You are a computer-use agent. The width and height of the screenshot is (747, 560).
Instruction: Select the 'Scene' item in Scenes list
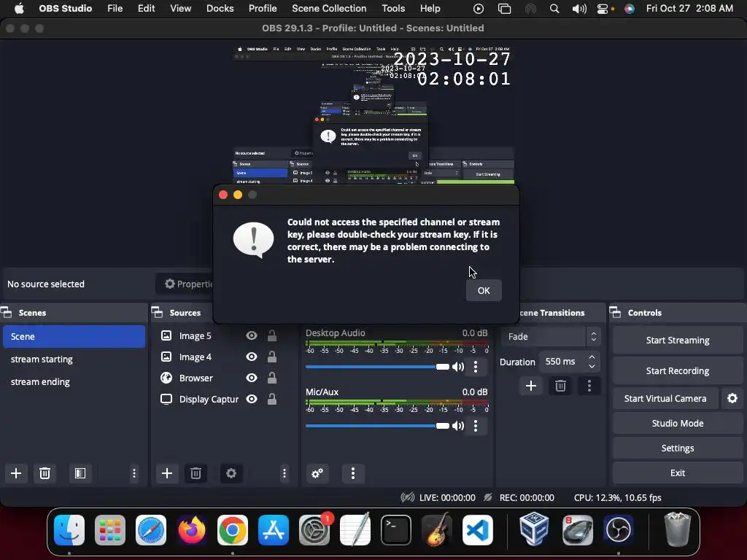74,336
